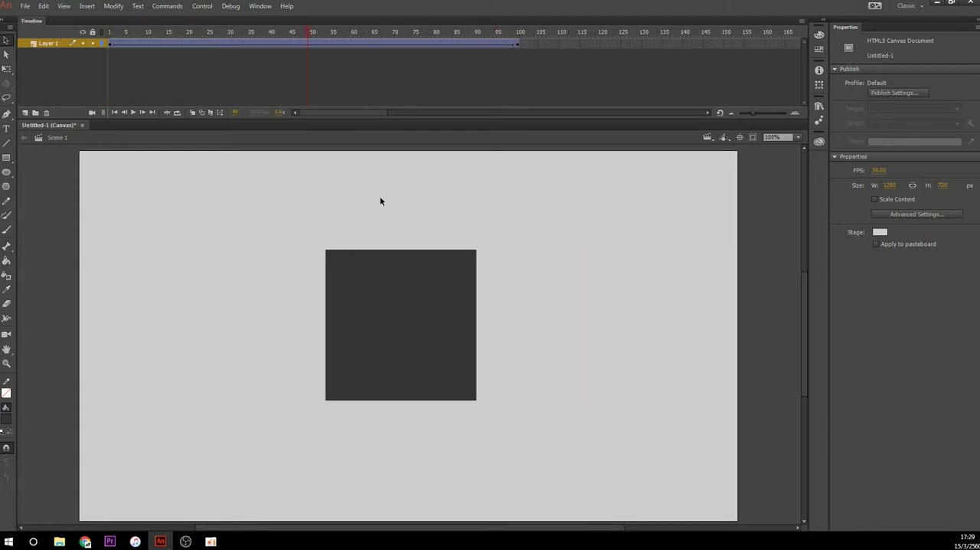Image resolution: width=980 pixels, height=550 pixels.
Task: Select the Free Transform tool
Action: click(6, 69)
